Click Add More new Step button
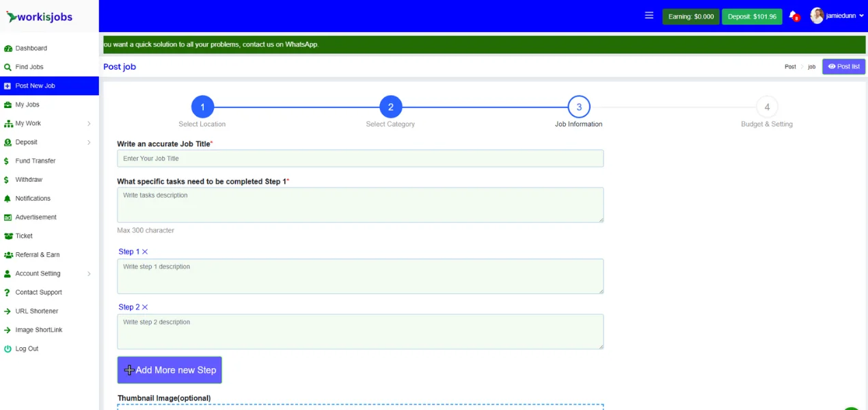This screenshot has width=868, height=410. click(x=169, y=370)
